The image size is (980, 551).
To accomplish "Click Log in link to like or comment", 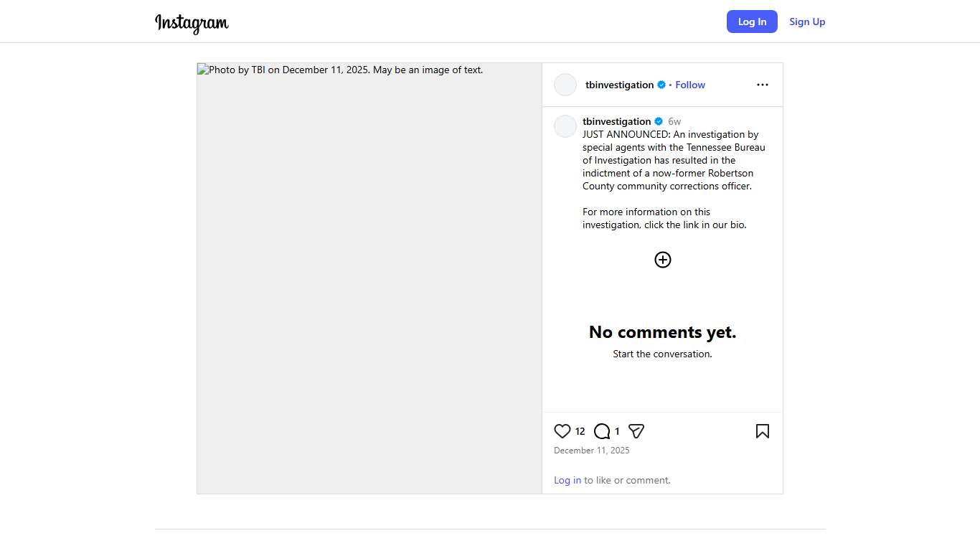I will pyautogui.click(x=567, y=480).
